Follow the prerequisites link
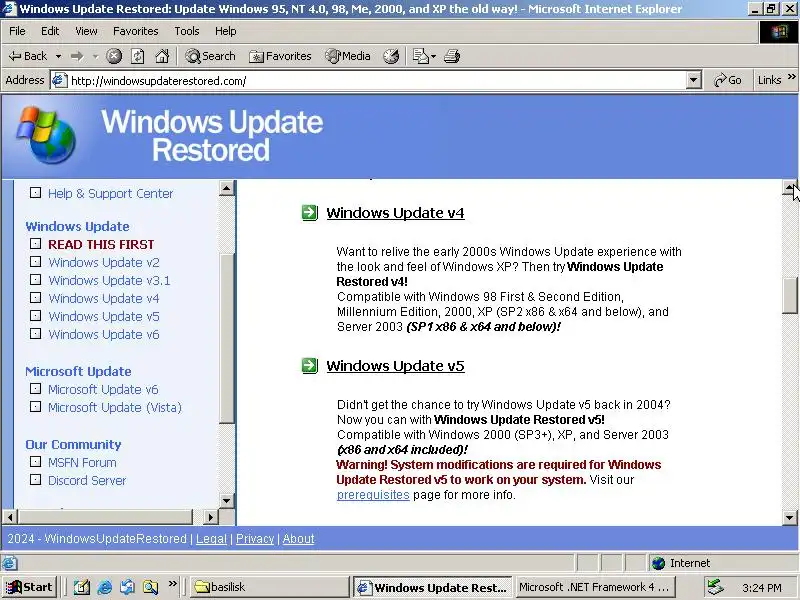This screenshot has width=800, height=600. (373, 495)
